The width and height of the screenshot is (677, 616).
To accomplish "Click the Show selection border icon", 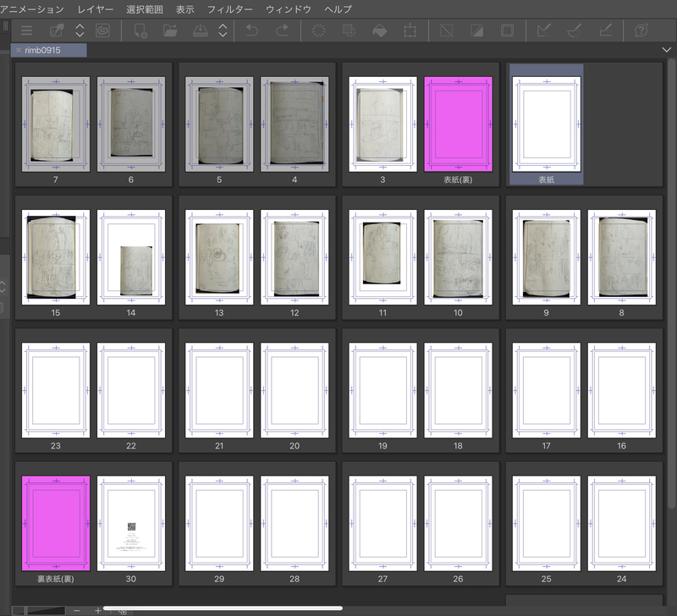I will tap(507, 30).
